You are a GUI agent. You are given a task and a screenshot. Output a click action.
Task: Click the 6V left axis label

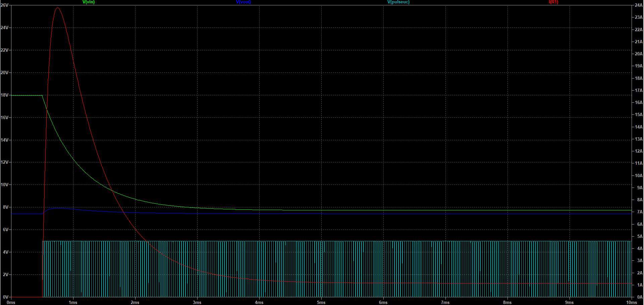pyautogui.click(x=6, y=230)
